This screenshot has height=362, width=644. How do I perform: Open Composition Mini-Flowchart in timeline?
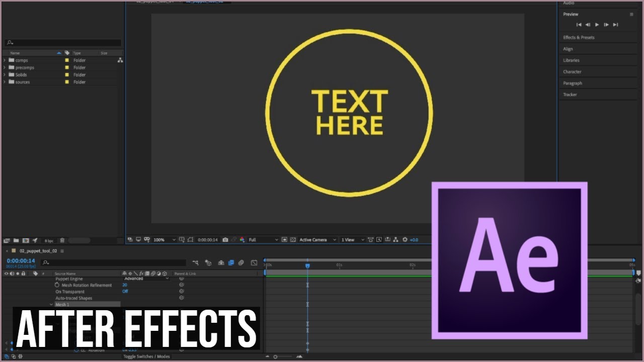pos(195,262)
